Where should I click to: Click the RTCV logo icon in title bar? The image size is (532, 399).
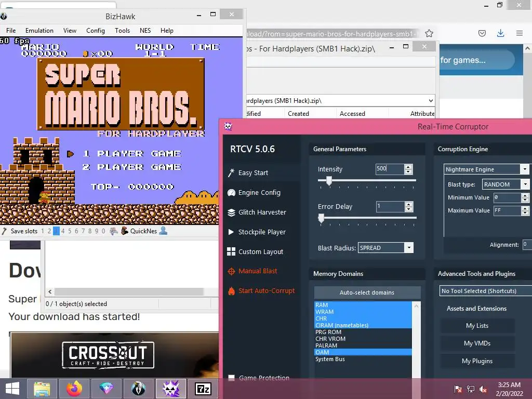[228, 127]
